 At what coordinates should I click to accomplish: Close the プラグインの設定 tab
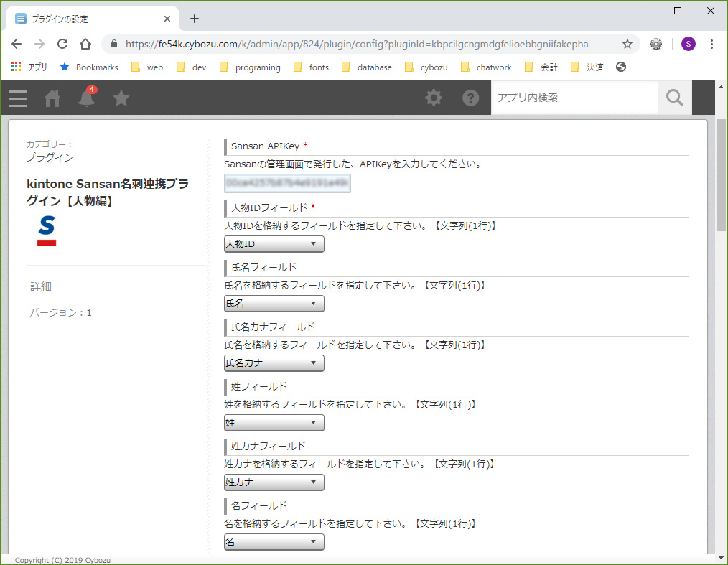(x=167, y=19)
